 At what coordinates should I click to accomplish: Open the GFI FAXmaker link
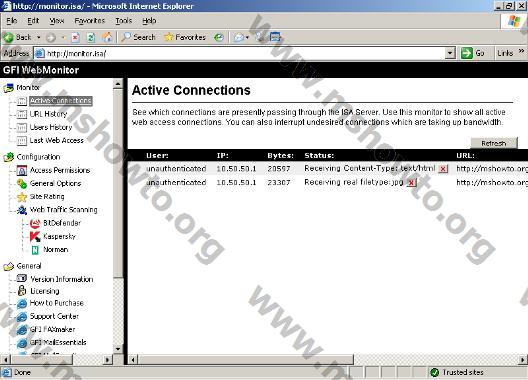coord(53,329)
